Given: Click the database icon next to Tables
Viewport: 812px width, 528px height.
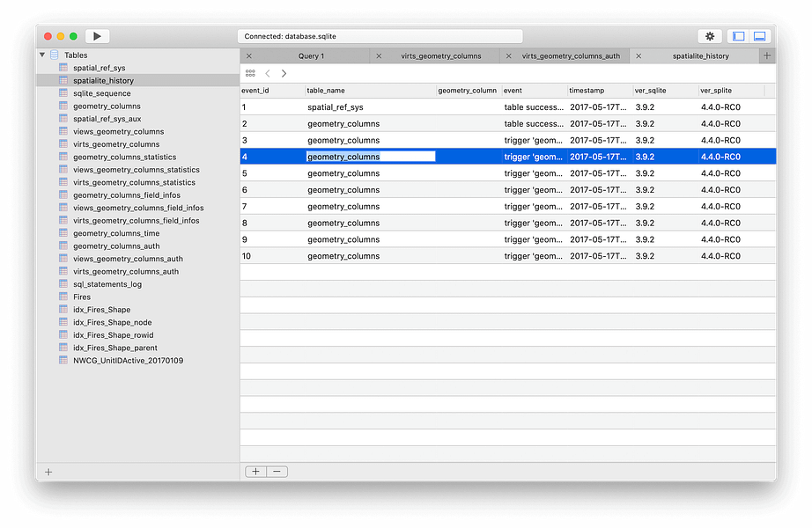Looking at the screenshot, I should click(x=55, y=55).
